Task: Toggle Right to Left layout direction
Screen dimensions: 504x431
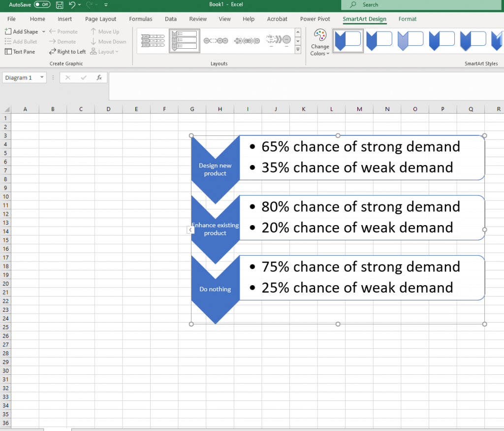Action: 67,52
